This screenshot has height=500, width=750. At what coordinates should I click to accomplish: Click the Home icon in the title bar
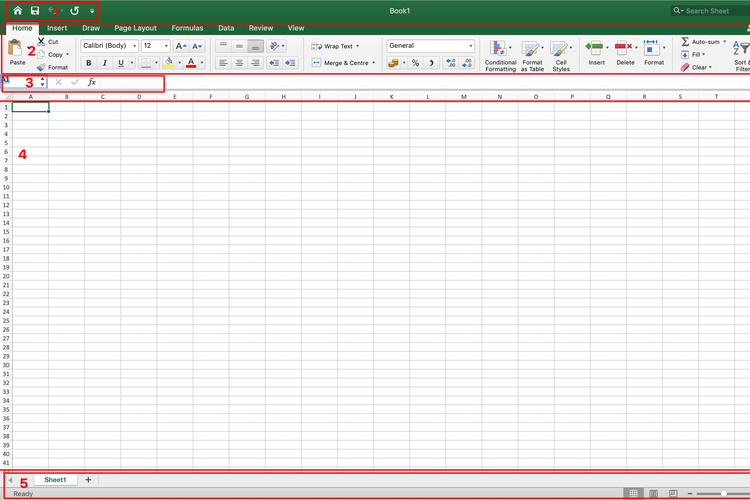tap(18, 11)
